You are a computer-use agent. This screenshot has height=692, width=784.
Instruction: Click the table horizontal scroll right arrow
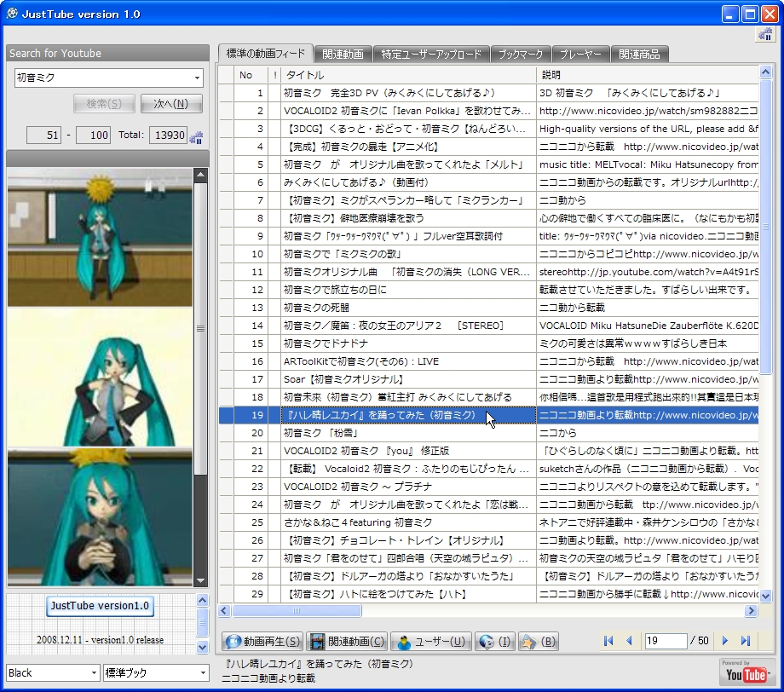click(x=751, y=610)
